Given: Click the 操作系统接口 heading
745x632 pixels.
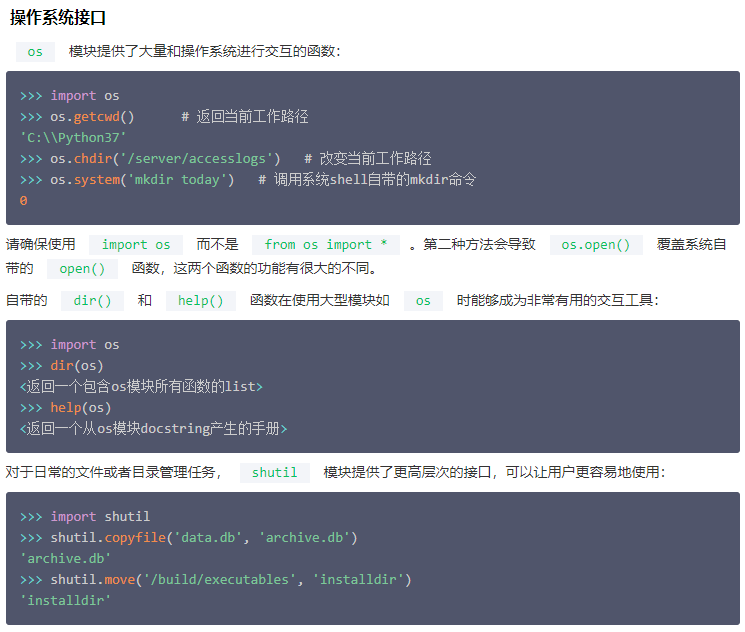Looking at the screenshot, I should (57, 18).
